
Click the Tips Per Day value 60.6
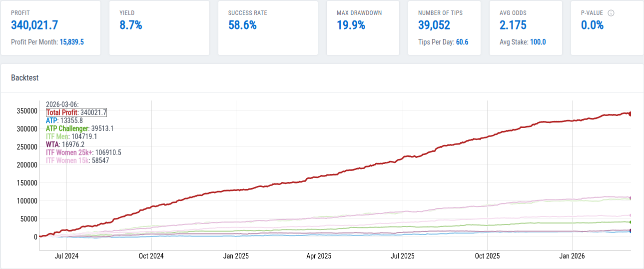tap(462, 42)
